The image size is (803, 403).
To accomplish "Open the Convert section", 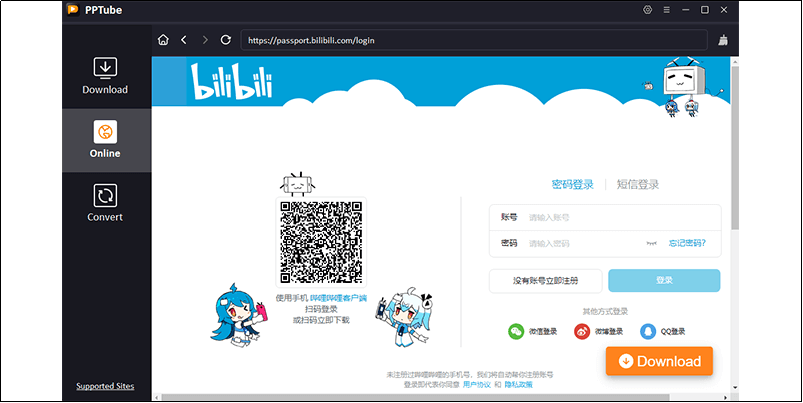I will pyautogui.click(x=105, y=203).
